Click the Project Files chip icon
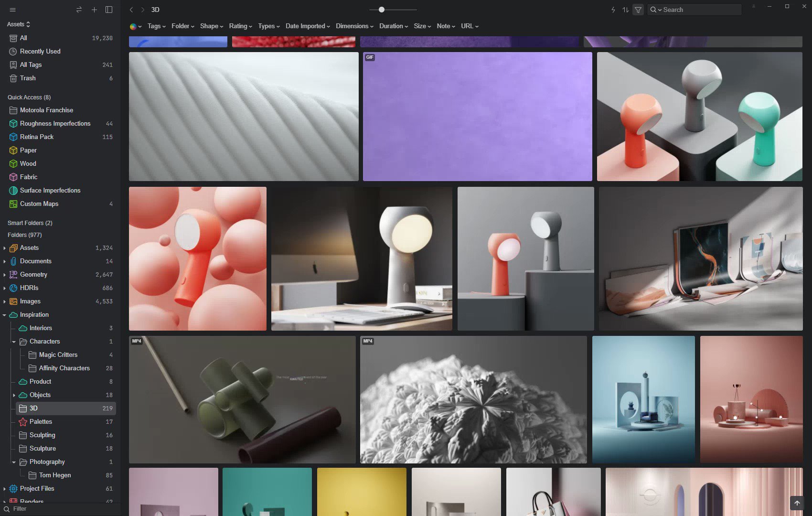The image size is (812, 516). (x=13, y=489)
